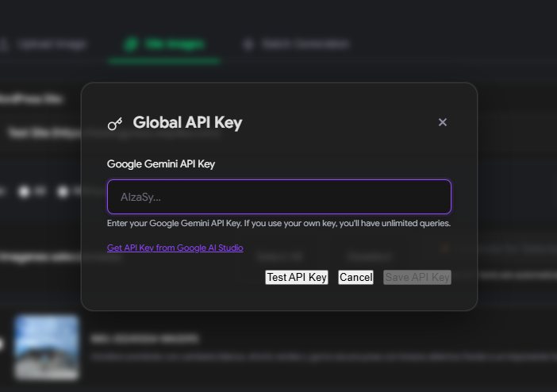The image size is (557, 392).
Task: Close the Global API Key dialog
Action: (x=443, y=122)
